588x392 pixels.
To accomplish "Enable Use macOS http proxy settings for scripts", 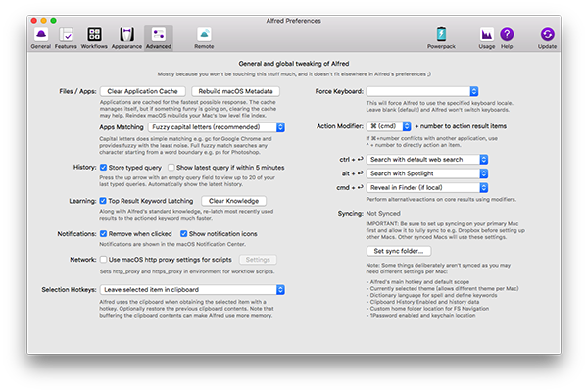I will pyautogui.click(x=103, y=259).
